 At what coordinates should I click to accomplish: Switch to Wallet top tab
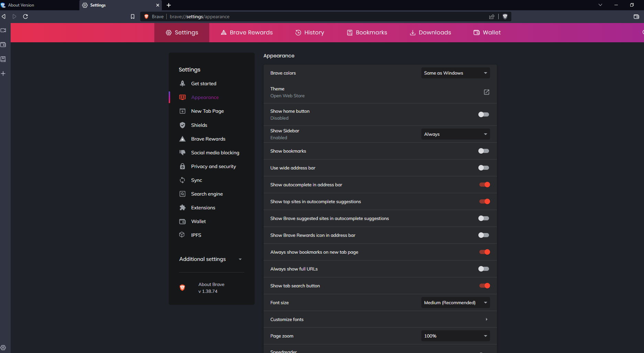487,32
